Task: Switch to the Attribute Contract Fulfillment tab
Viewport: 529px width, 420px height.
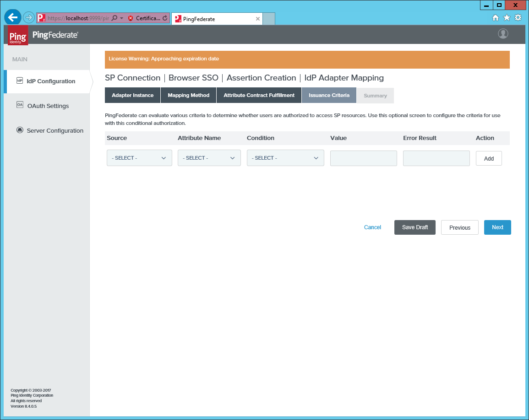Action: coord(259,96)
